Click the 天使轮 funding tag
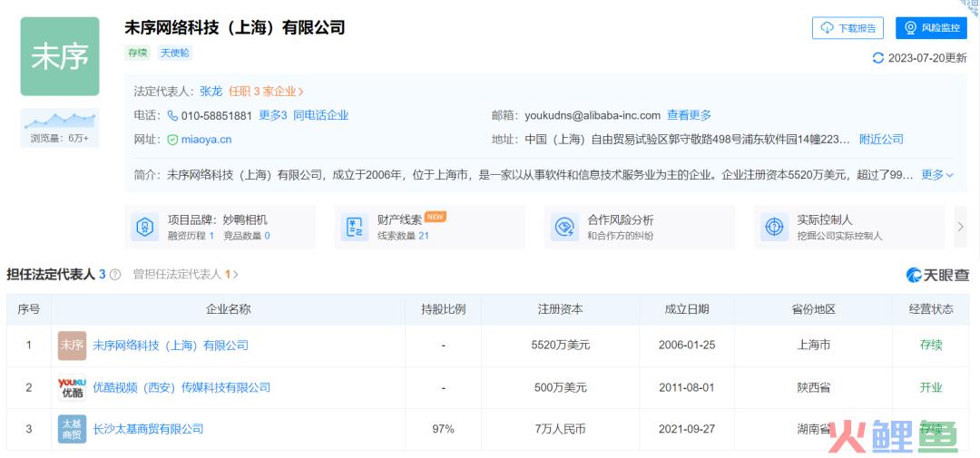Image resolution: width=980 pixels, height=458 pixels. pyautogui.click(x=174, y=54)
